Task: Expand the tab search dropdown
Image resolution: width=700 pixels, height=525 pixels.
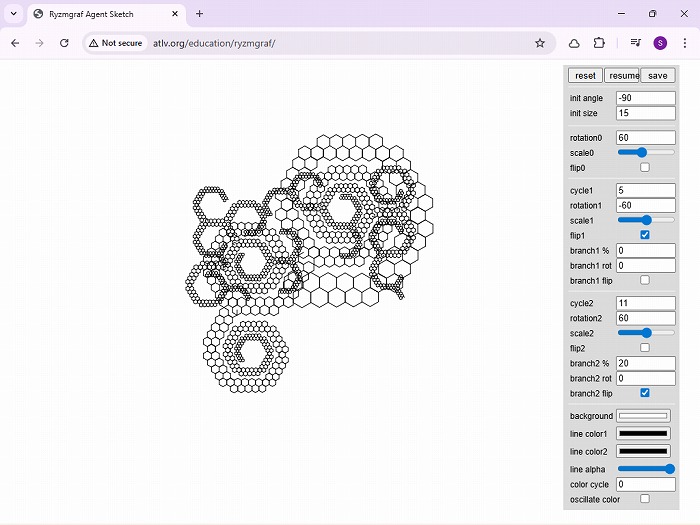Action: (14, 14)
